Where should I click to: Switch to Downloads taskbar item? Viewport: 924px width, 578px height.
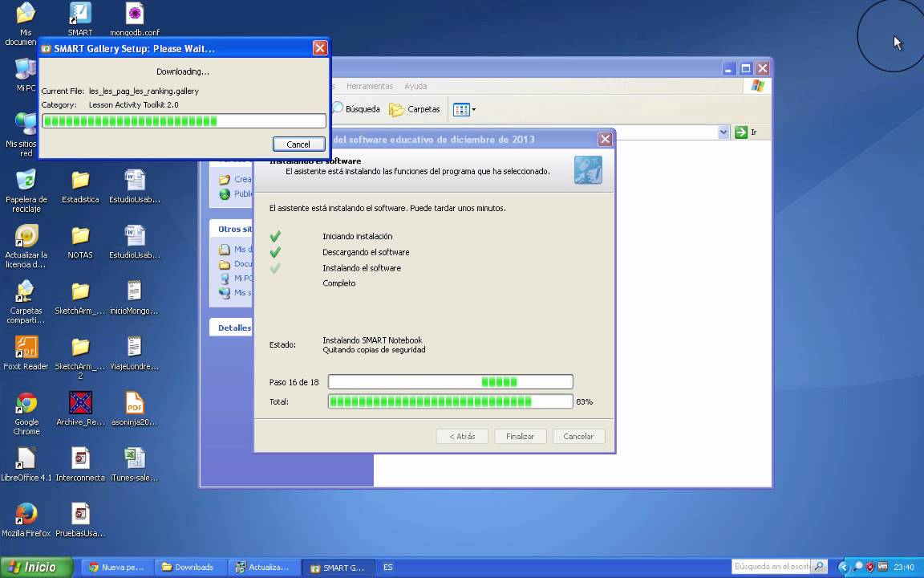pos(190,568)
